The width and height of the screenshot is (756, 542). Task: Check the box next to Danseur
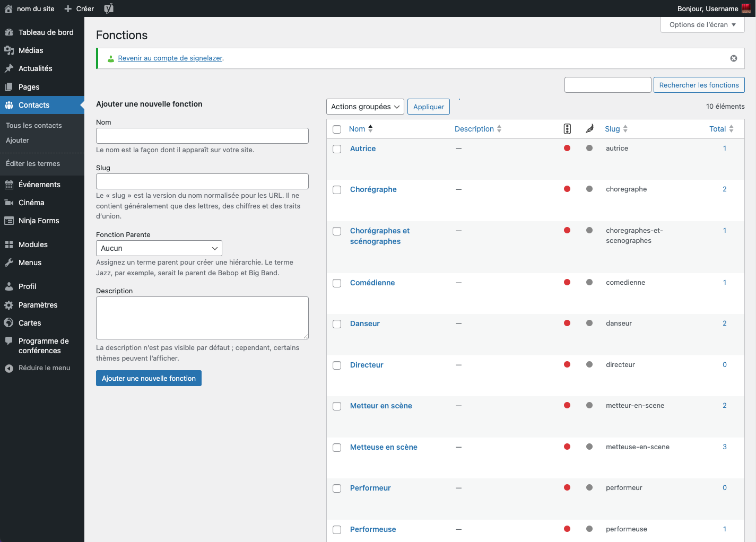point(337,324)
